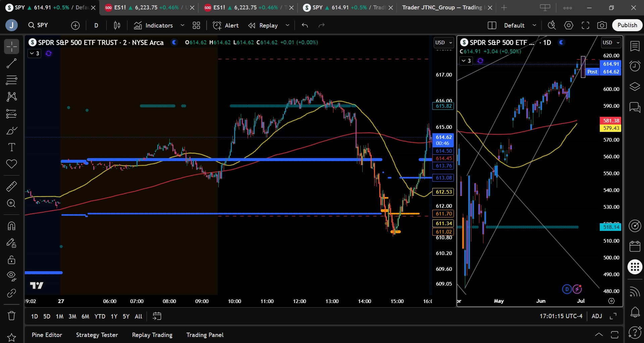Open the object tree layers panel

coord(635,87)
